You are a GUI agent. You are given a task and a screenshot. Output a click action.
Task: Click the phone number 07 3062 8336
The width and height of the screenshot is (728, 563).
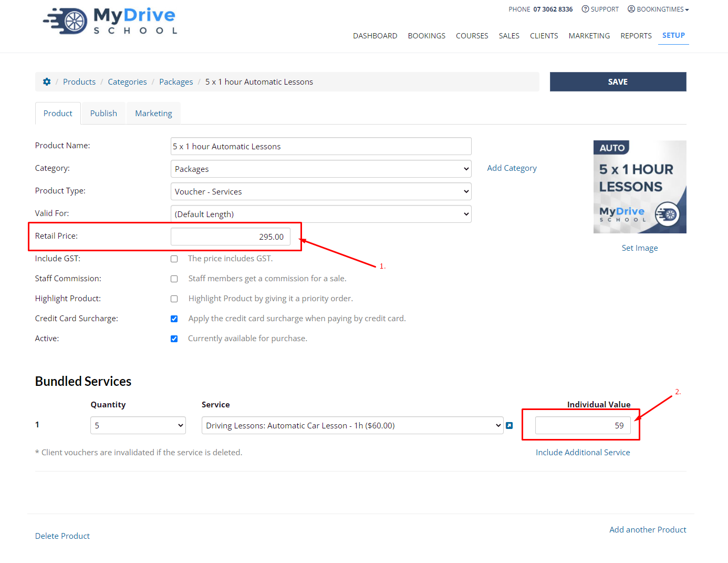tap(553, 9)
